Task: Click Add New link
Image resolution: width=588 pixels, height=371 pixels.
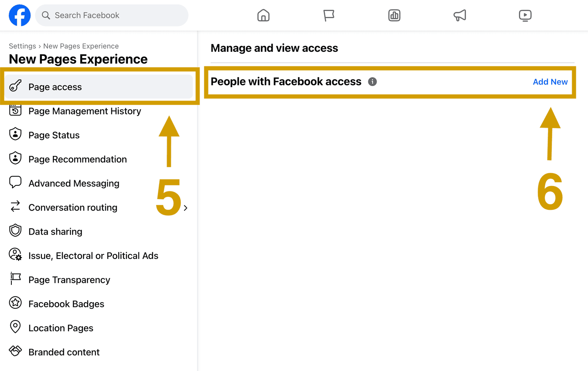Action: point(550,82)
